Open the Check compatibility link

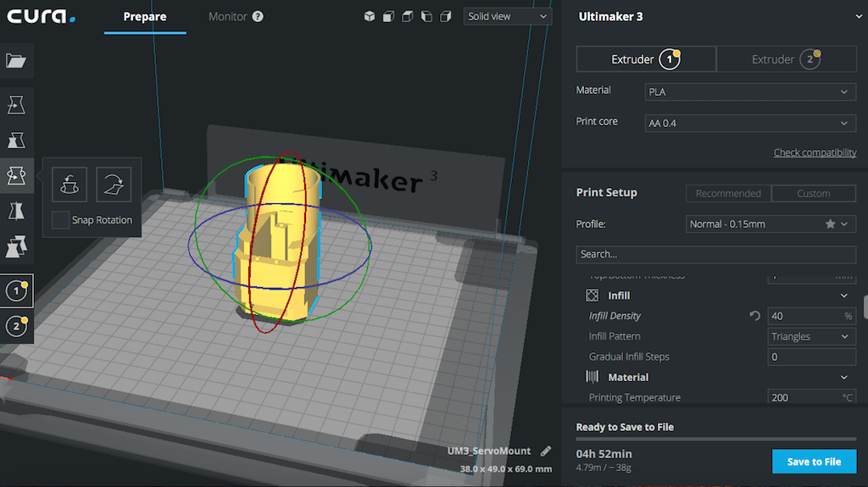click(815, 152)
